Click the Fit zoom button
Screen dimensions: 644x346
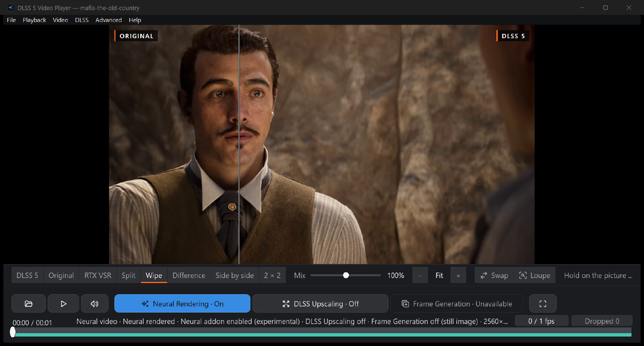(x=439, y=275)
